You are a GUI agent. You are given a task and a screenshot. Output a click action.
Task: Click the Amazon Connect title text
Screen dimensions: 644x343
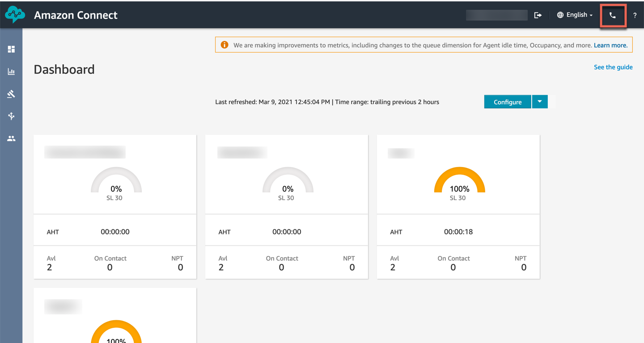tap(76, 15)
